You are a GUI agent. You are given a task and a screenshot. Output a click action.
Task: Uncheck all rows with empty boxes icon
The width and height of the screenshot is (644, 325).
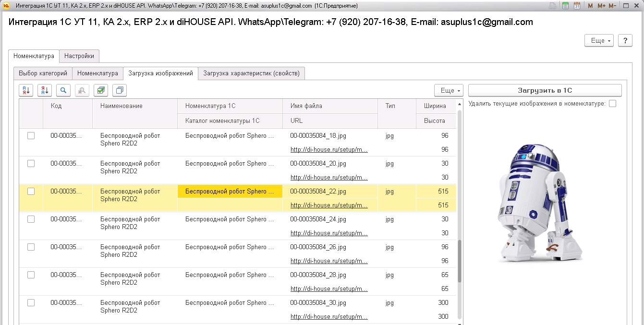click(120, 90)
